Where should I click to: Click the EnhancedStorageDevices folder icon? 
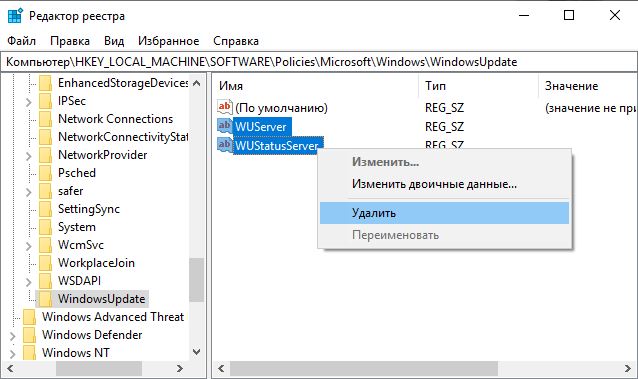click(x=46, y=83)
